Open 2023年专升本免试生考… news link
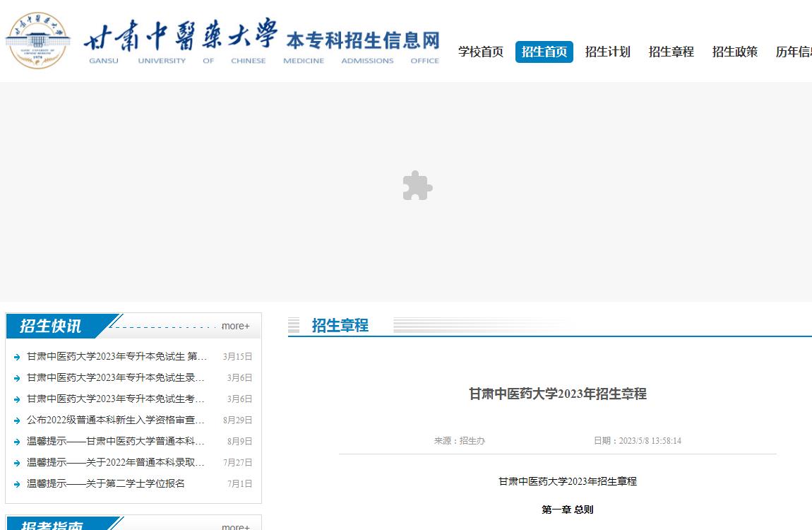 pos(116,399)
